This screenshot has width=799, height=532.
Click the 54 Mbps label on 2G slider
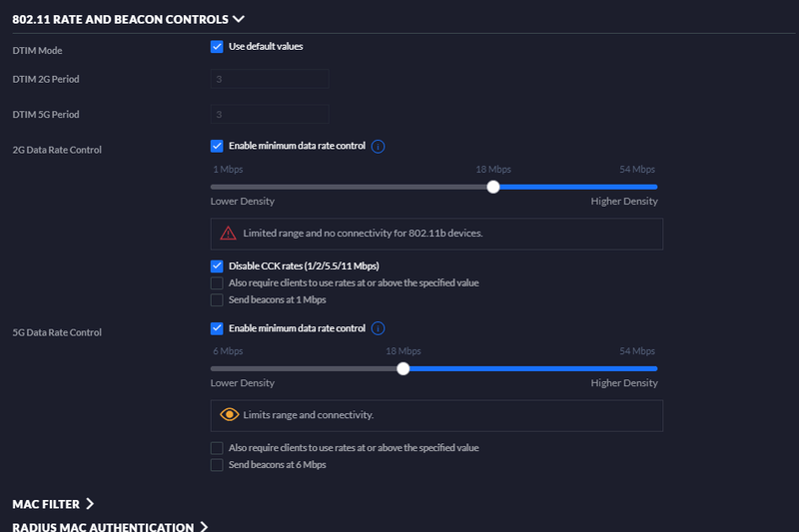637,170
